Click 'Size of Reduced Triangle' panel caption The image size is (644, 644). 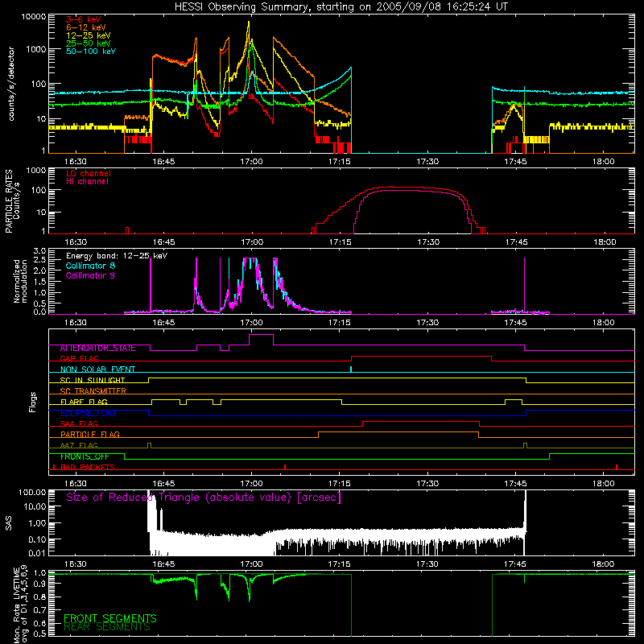point(204,497)
